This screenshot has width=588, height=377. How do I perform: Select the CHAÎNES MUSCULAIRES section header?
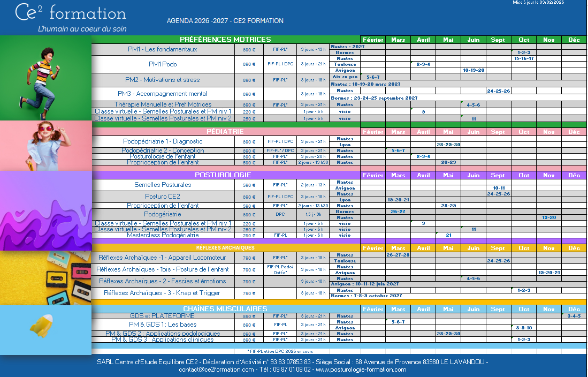point(225,309)
